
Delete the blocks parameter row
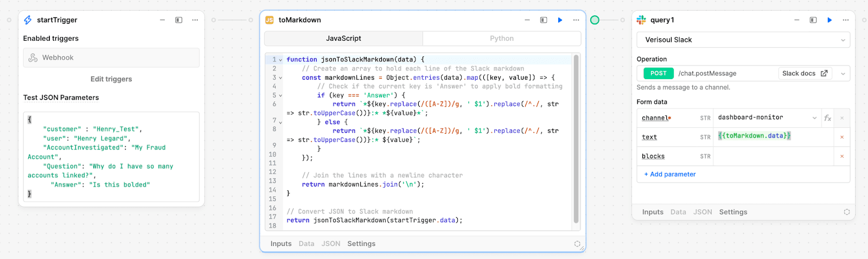pos(841,157)
